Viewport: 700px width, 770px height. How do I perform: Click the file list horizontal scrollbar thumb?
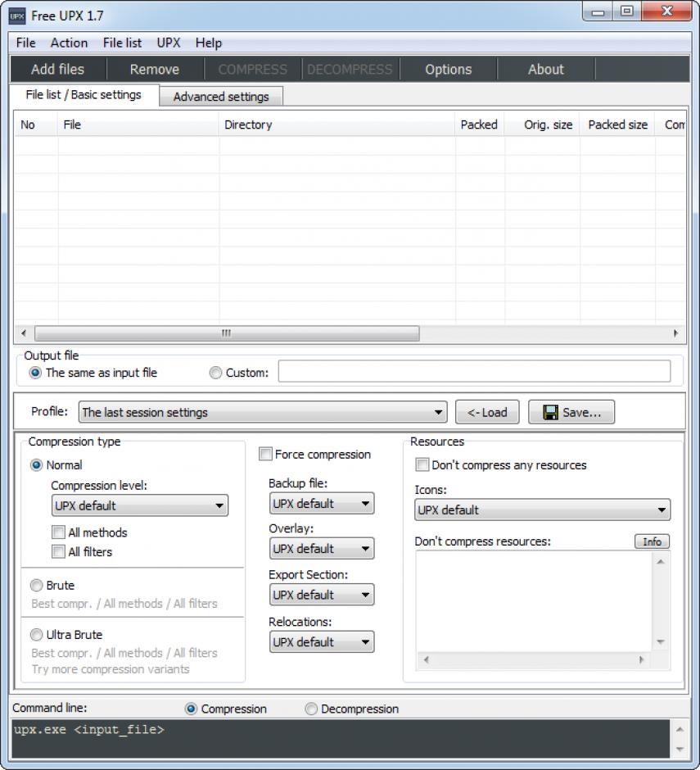point(227,333)
